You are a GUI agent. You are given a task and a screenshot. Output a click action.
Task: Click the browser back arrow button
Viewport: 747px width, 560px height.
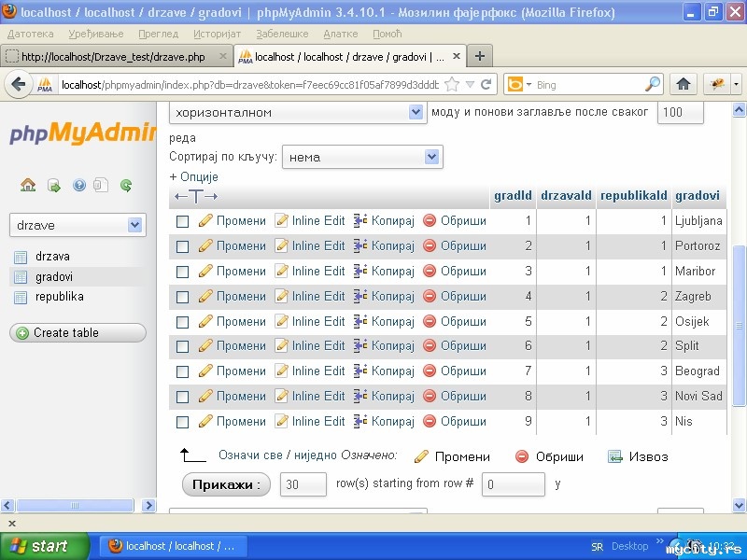(19, 85)
